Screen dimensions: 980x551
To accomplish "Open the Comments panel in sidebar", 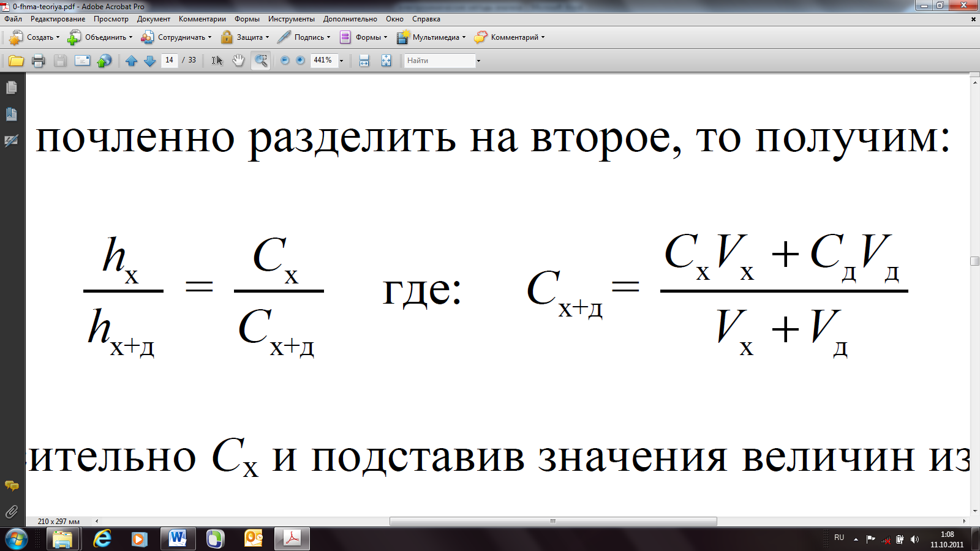I will 11,486.
